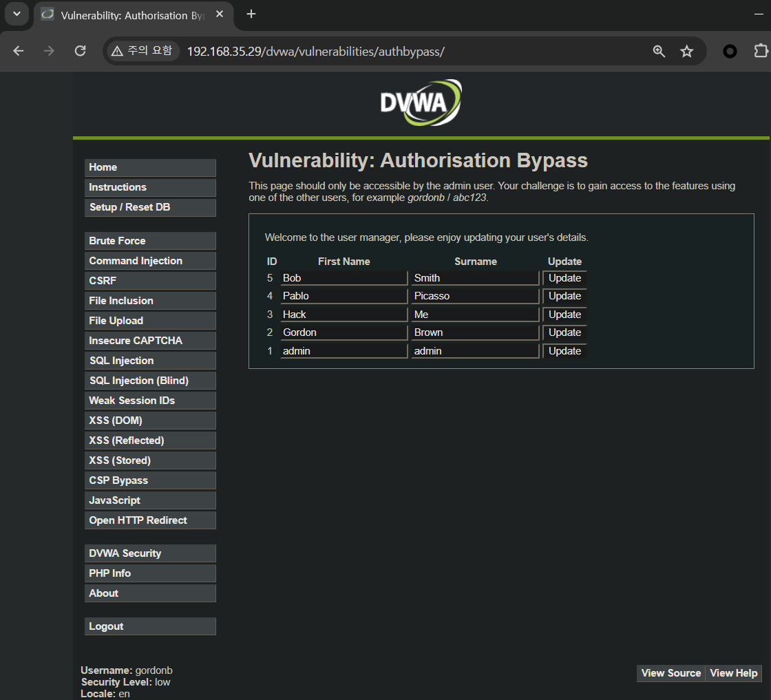The image size is (771, 700).
Task: Click the Surname column header
Action: (476, 262)
